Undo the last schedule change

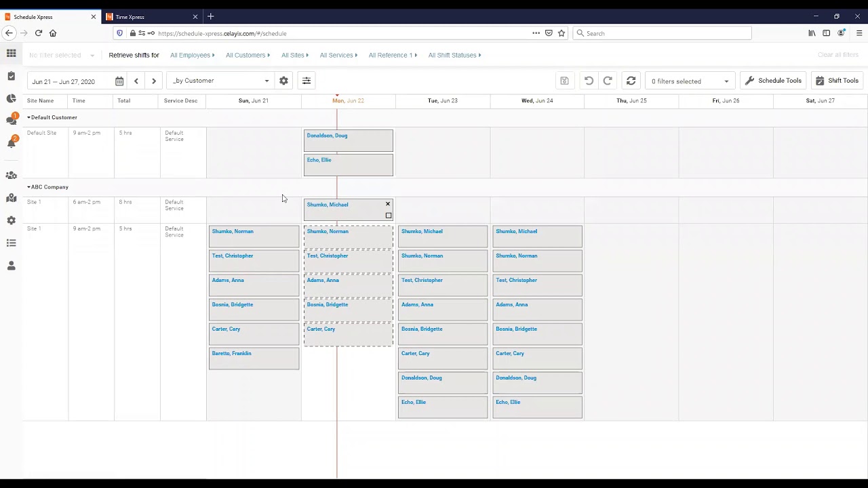tap(589, 81)
